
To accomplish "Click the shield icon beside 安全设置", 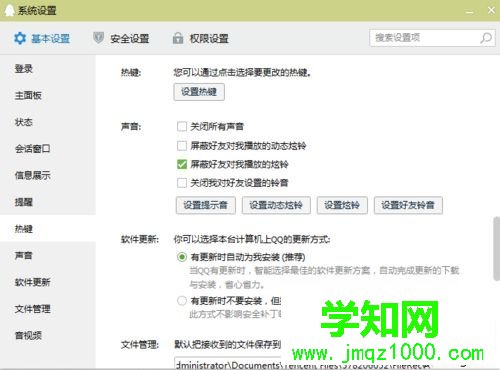I will [x=98, y=38].
